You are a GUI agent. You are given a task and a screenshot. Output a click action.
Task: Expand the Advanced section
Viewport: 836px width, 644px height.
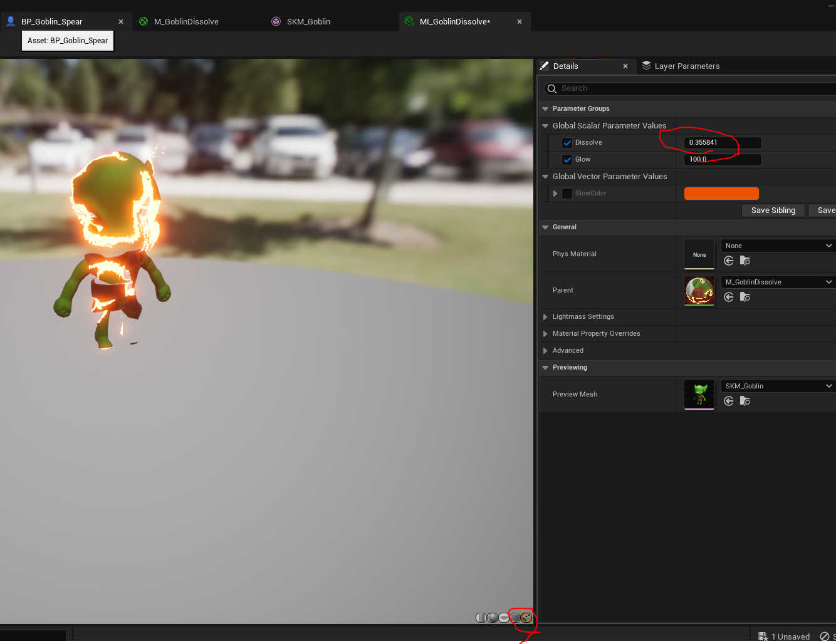[x=545, y=351]
